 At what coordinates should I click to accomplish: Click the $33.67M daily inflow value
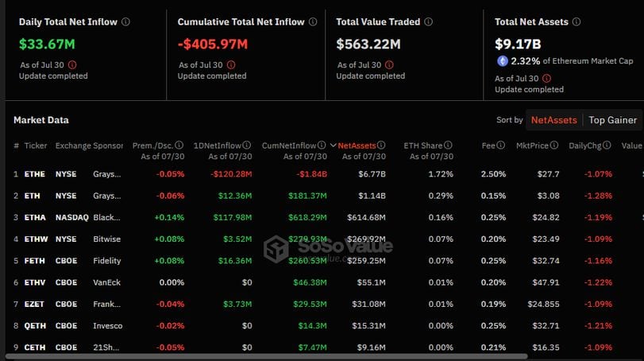click(47, 44)
